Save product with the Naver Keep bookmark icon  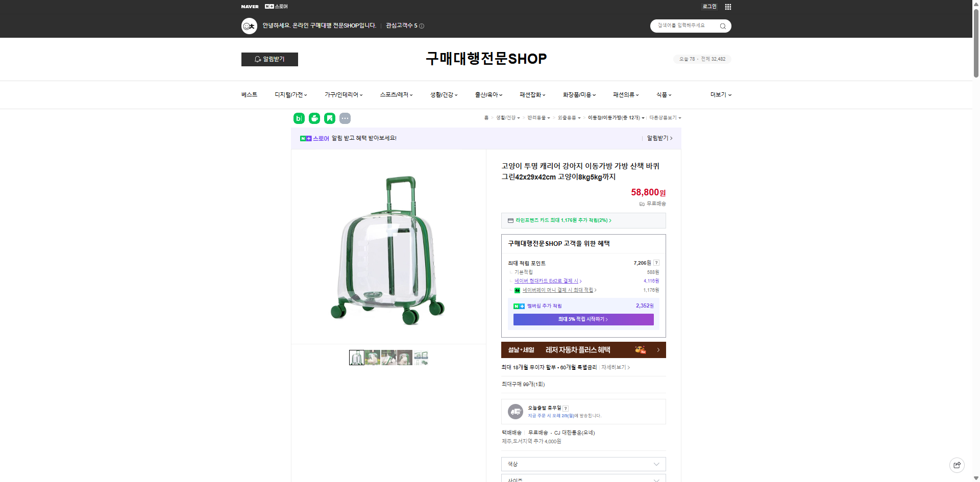coord(330,118)
